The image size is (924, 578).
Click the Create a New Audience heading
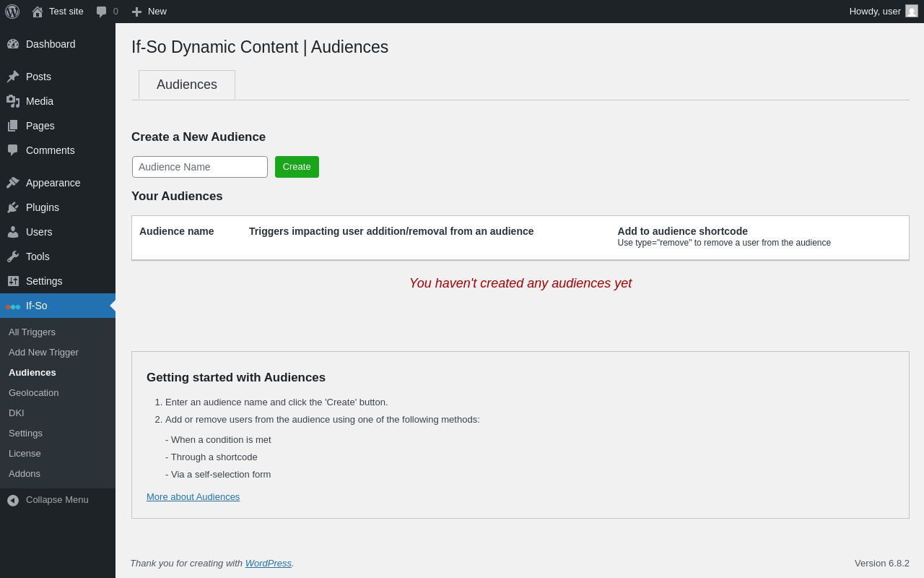[199, 137]
